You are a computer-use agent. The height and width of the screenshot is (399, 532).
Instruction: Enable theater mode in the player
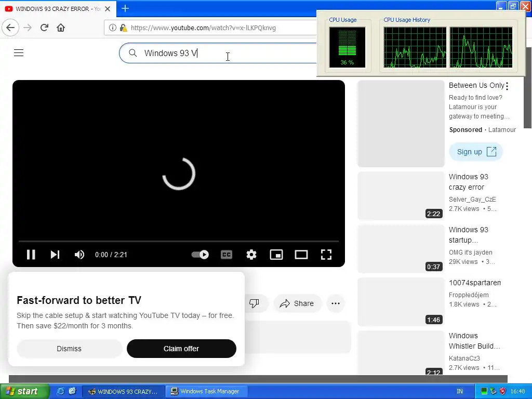[301, 255]
